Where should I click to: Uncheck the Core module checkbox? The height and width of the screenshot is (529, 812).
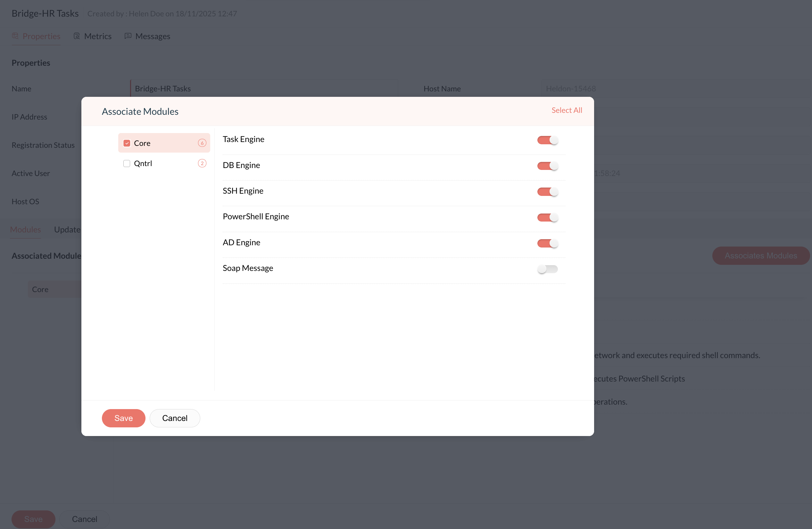pyautogui.click(x=127, y=143)
